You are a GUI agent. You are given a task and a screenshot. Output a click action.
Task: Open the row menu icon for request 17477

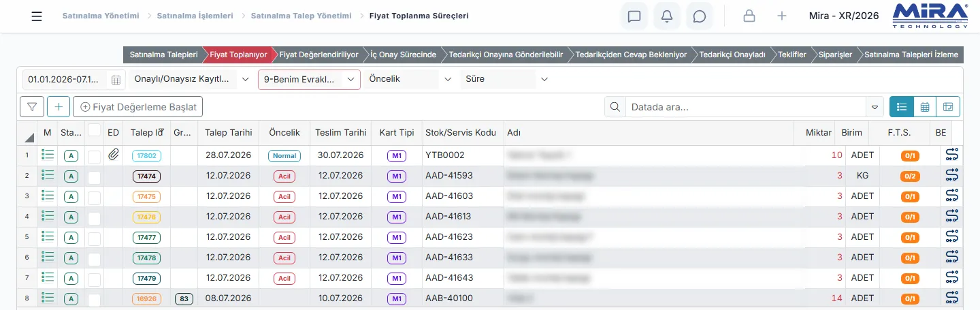(x=48, y=237)
